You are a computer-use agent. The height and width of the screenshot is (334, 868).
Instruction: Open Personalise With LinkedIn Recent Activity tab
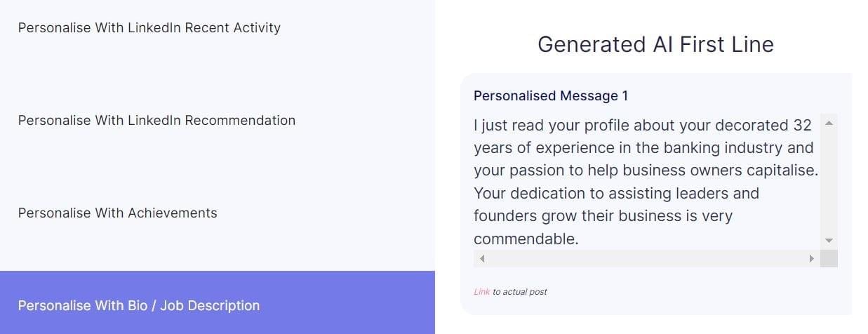click(x=149, y=28)
